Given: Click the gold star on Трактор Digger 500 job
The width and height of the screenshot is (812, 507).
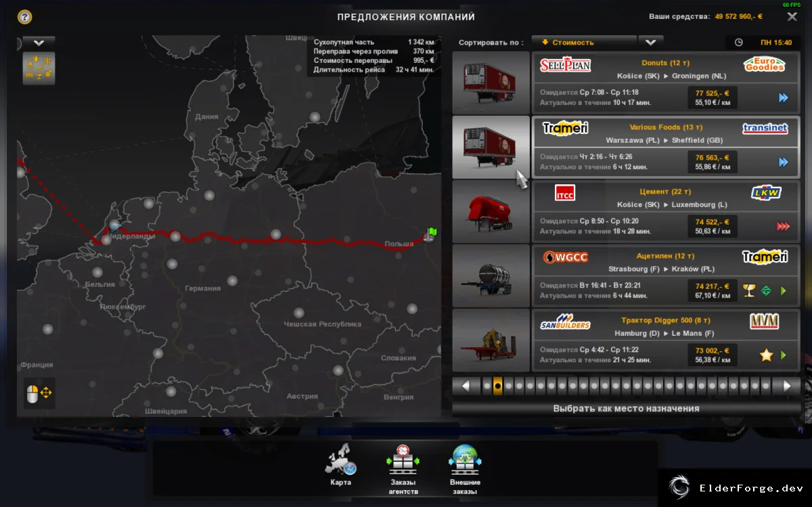Looking at the screenshot, I should [766, 355].
